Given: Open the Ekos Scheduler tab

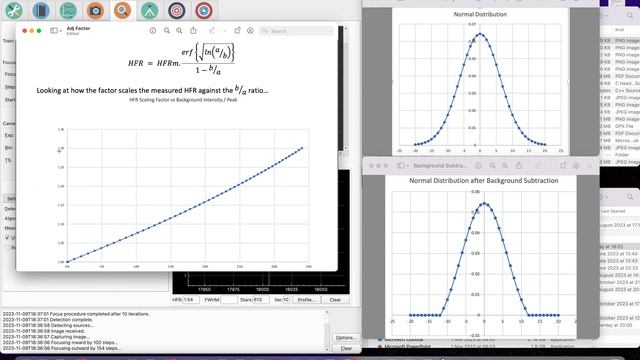Looking at the screenshot, I should [x=41, y=11].
